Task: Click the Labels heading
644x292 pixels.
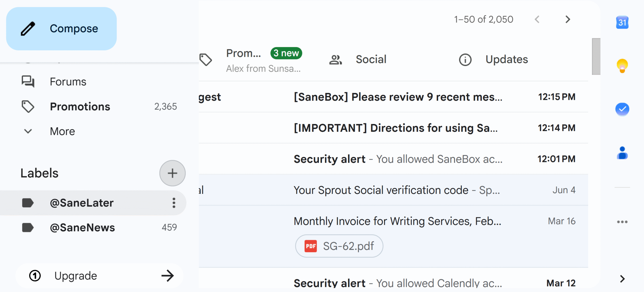Action: coord(39,173)
